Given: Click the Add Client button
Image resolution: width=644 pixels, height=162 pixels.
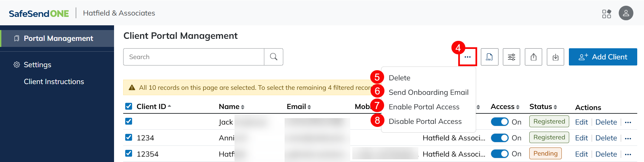Looking at the screenshot, I should click(603, 57).
